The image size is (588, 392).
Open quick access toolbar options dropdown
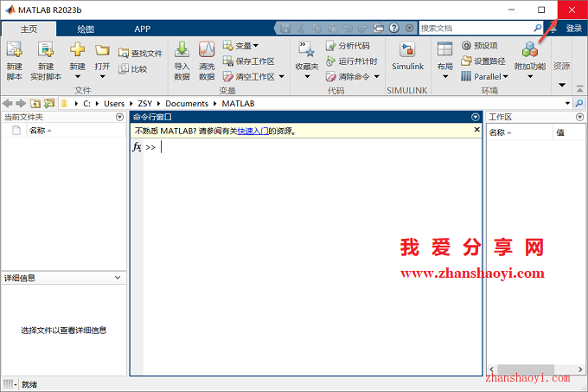tap(410, 29)
